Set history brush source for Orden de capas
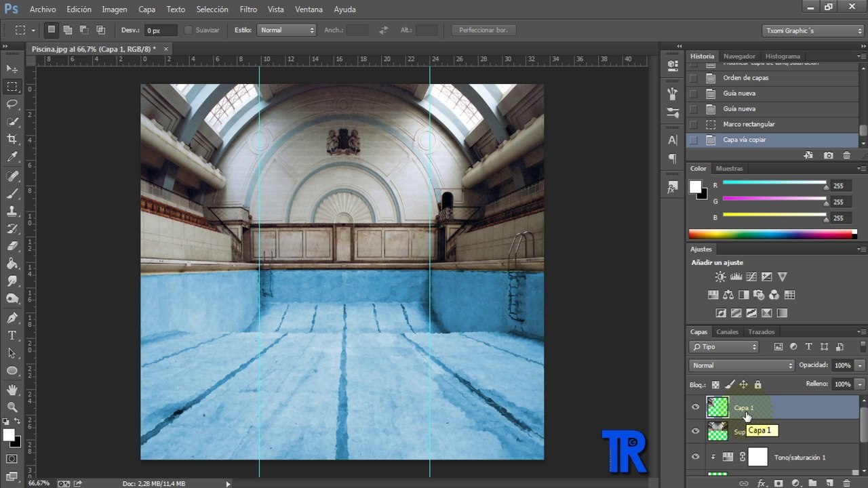The width and height of the screenshot is (868, 488). pyautogui.click(x=693, y=78)
